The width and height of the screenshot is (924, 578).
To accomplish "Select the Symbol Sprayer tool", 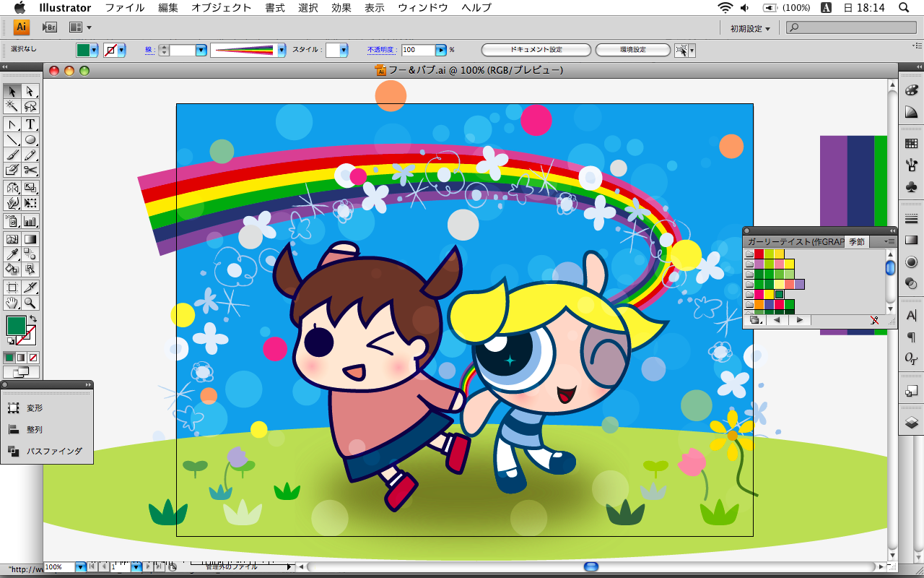I will pos(12,221).
